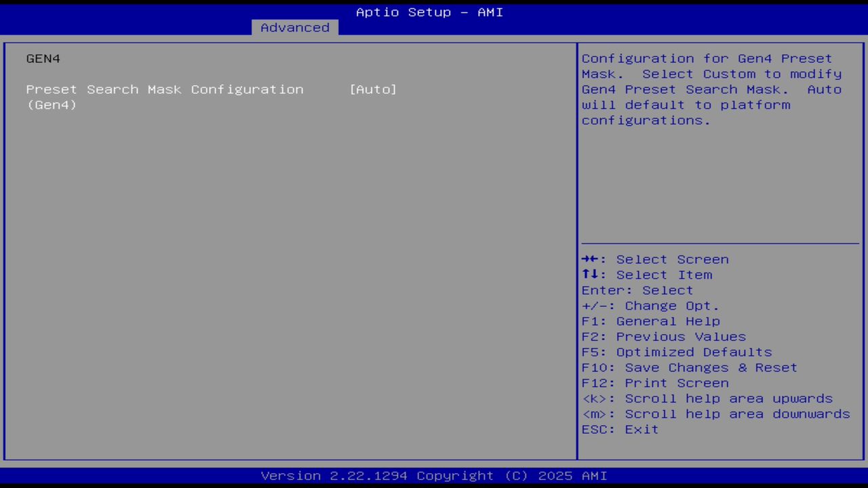Click ESC Exit entry

tap(619, 429)
